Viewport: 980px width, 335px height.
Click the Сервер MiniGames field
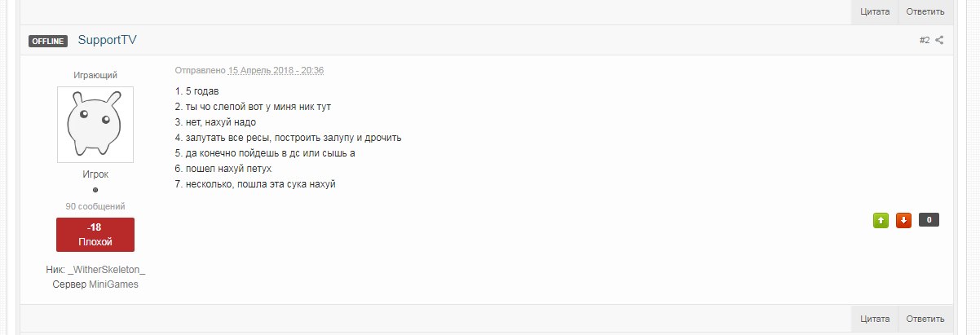tap(95, 284)
